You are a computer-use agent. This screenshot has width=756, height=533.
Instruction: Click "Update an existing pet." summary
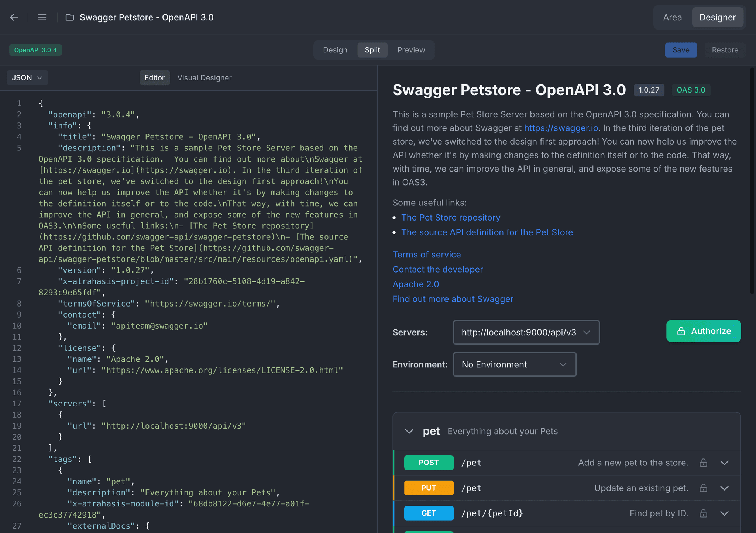point(641,488)
